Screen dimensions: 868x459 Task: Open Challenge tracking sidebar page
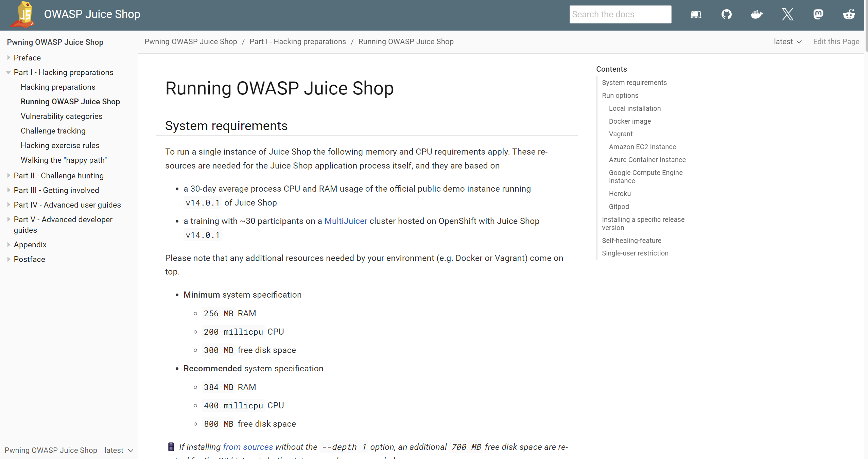tap(53, 131)
